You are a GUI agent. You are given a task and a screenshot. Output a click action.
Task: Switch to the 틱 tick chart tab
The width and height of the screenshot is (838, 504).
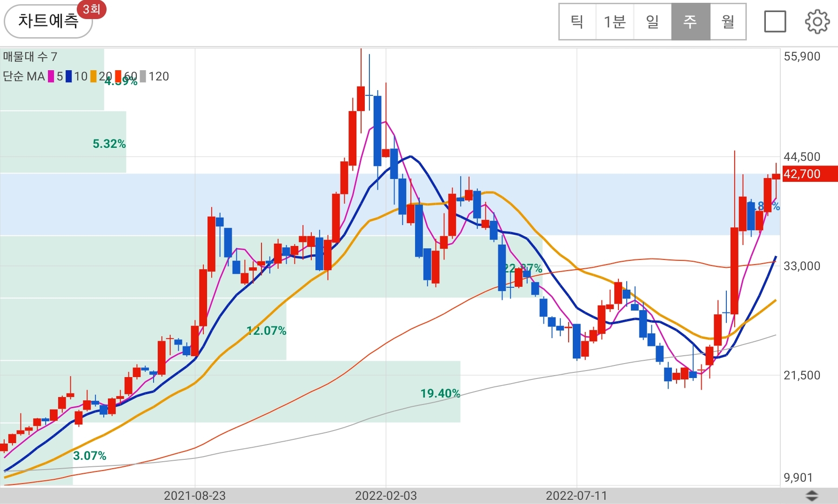pos(577,21)
